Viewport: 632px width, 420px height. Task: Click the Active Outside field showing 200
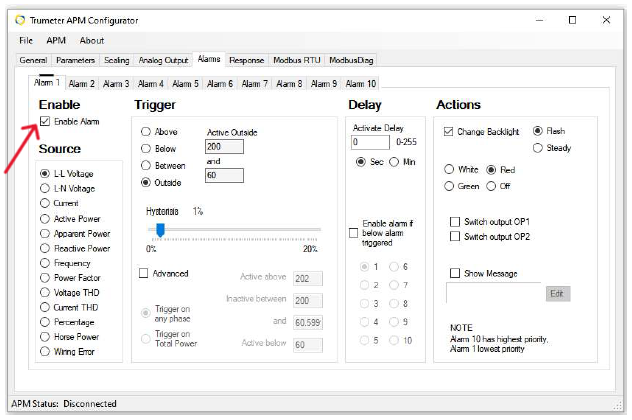point(224,146)
